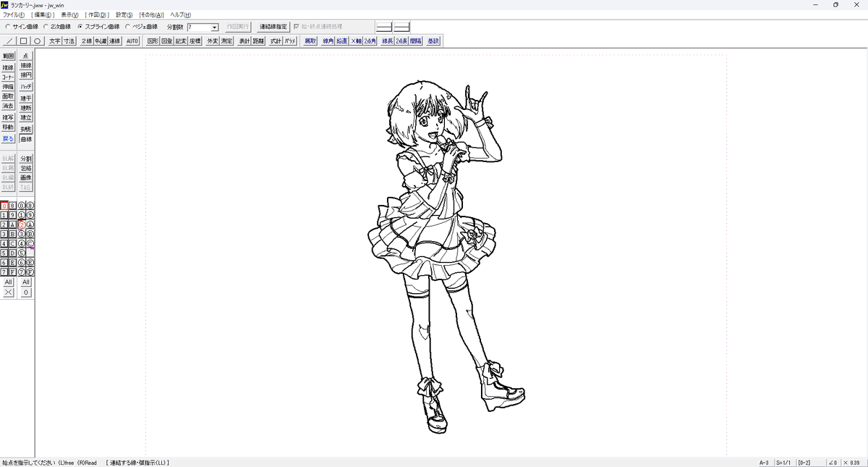The height and width of the screenshot is (467, 868).
Task: Toggle layer group Ⓐ circle button
Action: [30, 224]
